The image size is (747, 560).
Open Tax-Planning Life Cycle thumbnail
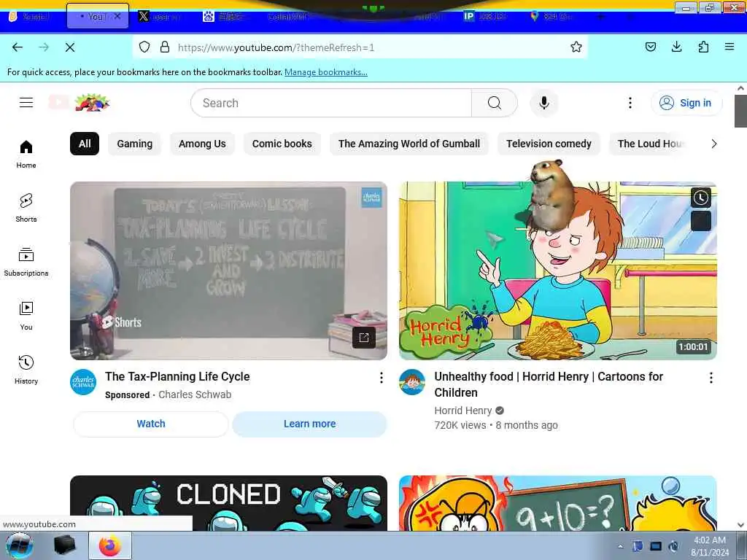228,271
